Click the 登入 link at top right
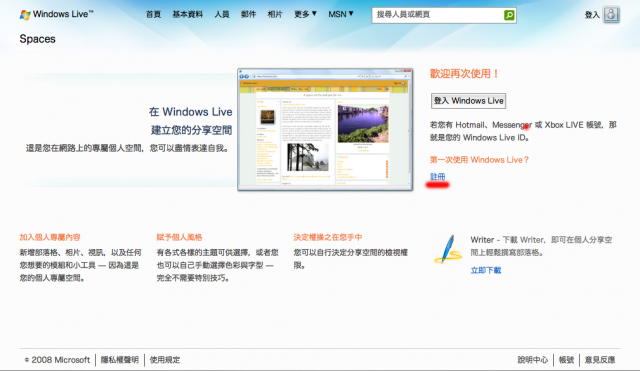Viewport: 640px width, 371px height. point(592,15)
